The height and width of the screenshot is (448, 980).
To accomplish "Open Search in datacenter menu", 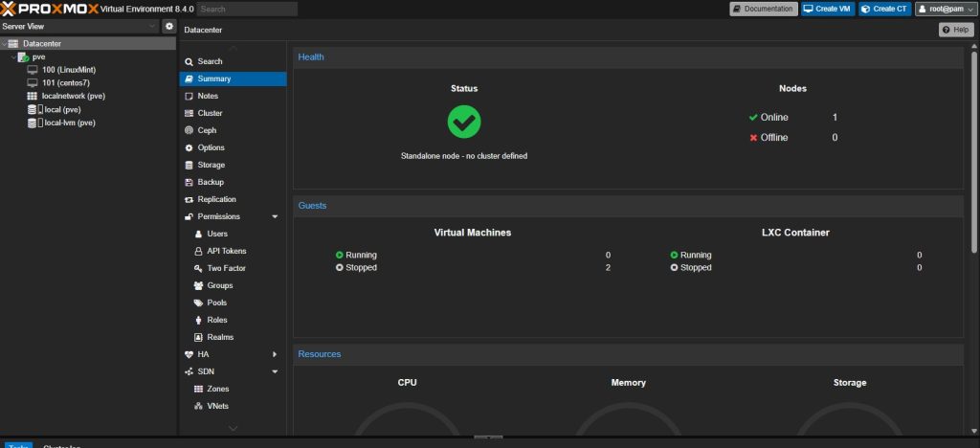I will pyautogui.click(x=233, y=61).
